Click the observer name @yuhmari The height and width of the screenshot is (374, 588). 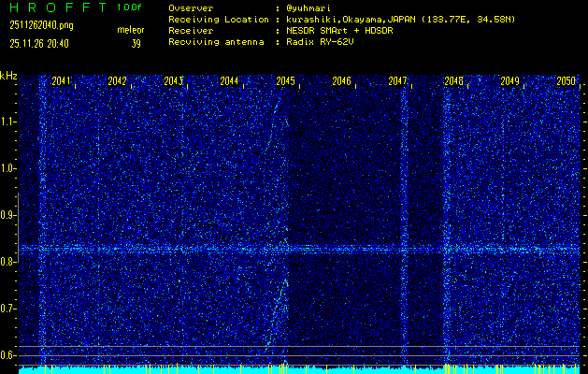308,8
